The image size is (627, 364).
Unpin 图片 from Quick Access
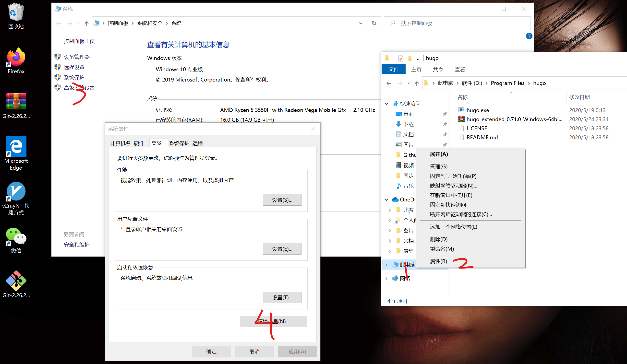click(x=445, y=144)
